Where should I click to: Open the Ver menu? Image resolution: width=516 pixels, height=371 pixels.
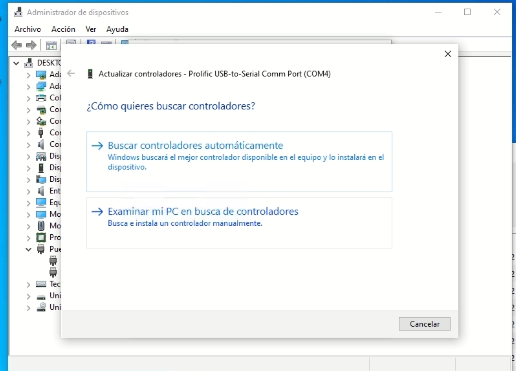click(x=91, y=29)
